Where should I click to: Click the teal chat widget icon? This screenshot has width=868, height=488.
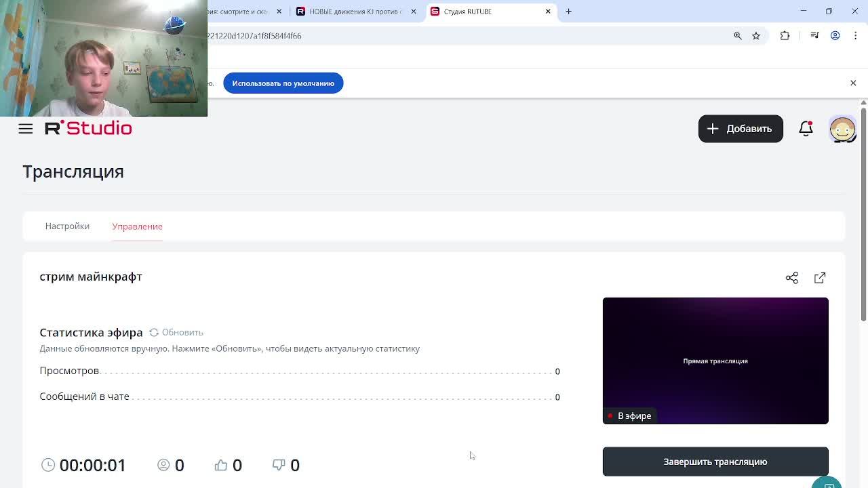tap(827, 483)
